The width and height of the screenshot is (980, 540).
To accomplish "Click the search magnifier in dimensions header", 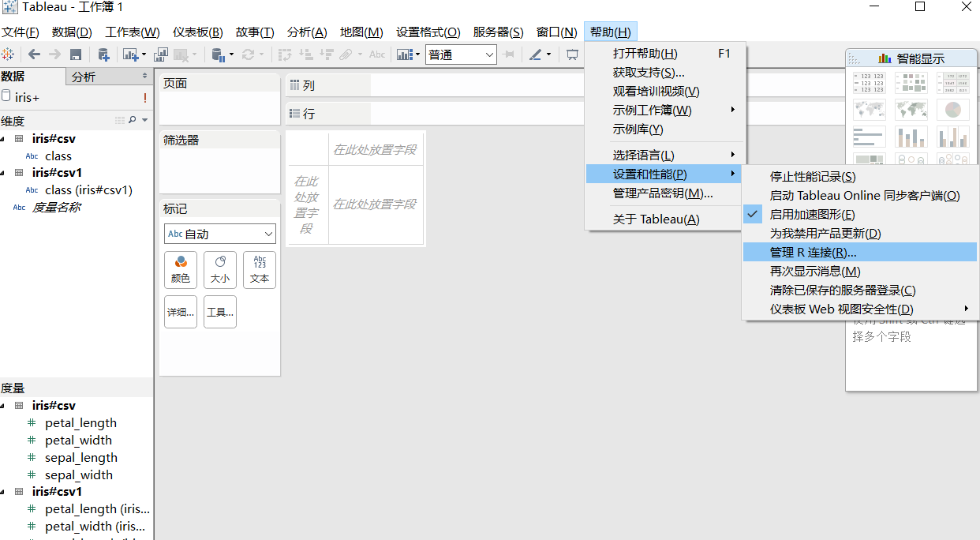I will pyautogui.click(x=133, y=120).
